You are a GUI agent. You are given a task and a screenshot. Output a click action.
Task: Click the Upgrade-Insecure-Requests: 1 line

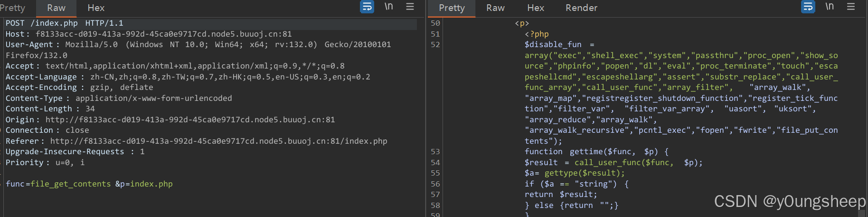(75, 151)
